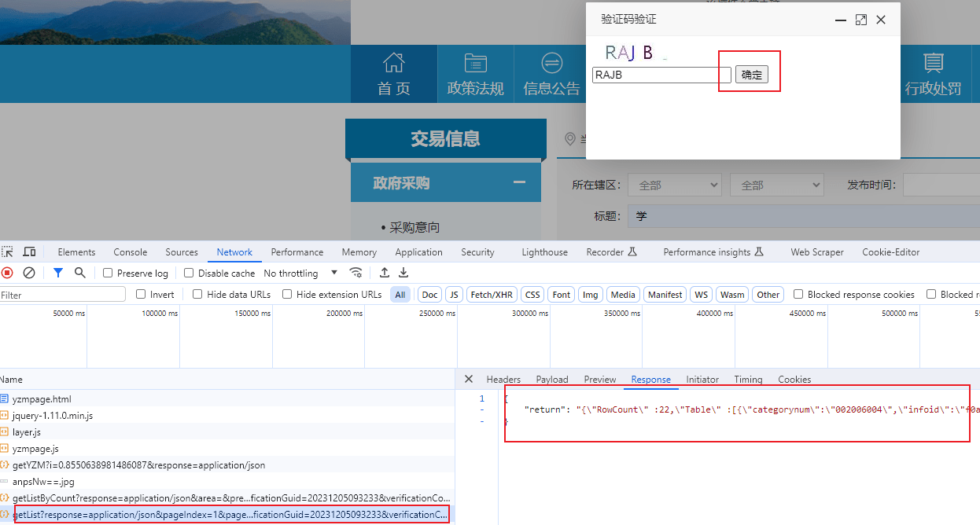Expand the 所在辖区 first 全部 dropdown
This screenshot has height=525, width=980.
click(x=674, y=185)
